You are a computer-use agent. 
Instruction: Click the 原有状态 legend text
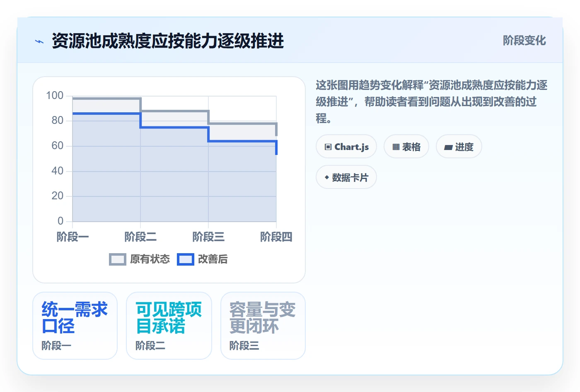point(150,259)
